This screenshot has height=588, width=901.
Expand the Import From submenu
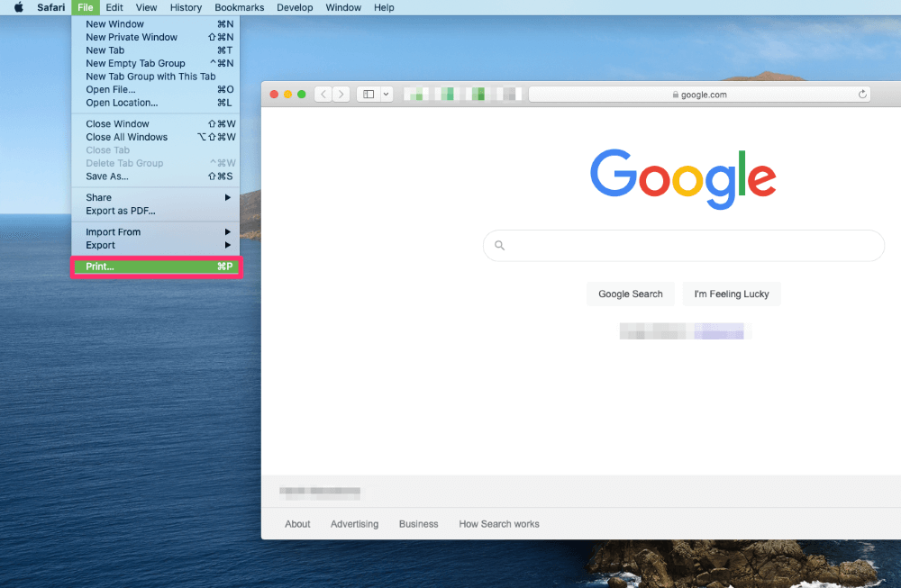pyautogui.click(x=156, y=232)
